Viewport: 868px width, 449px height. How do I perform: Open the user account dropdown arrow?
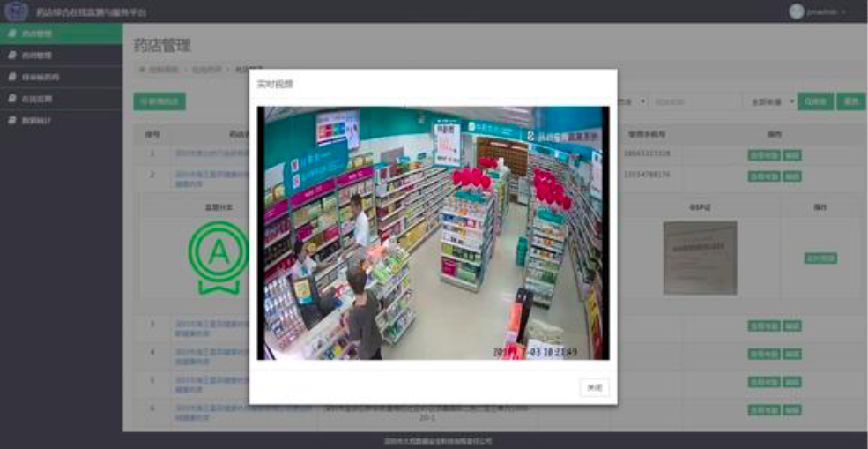(843, 12)
